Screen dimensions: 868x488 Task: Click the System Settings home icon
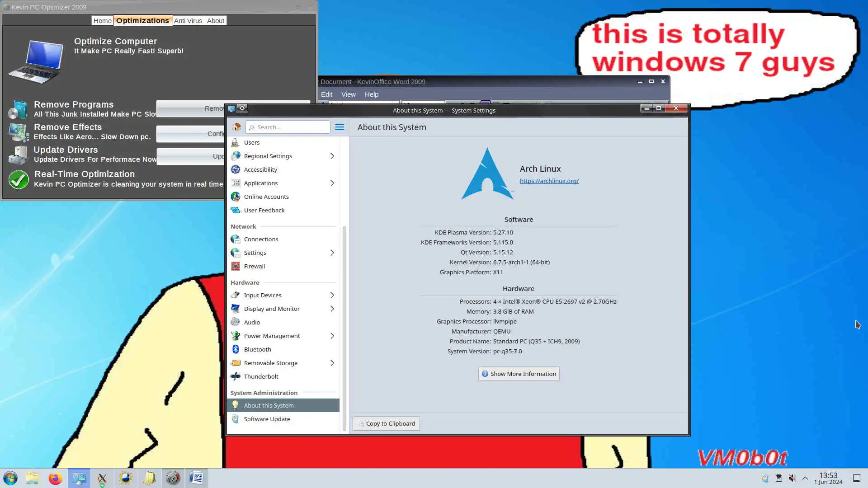click(236, 127)
